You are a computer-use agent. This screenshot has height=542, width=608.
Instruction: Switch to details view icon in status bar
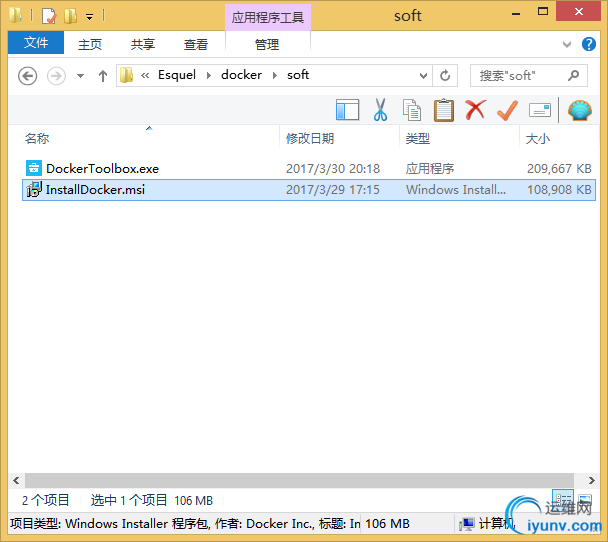pos(562,499)
